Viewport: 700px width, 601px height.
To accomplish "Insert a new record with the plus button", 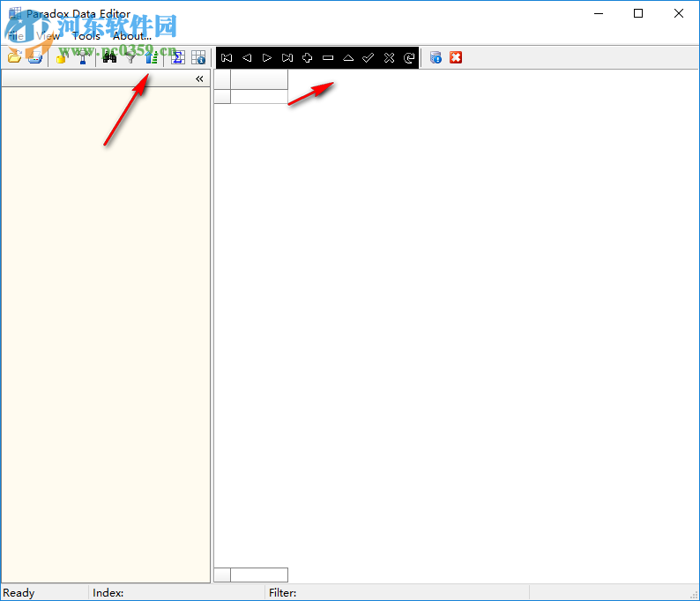I will click(307, 58).
